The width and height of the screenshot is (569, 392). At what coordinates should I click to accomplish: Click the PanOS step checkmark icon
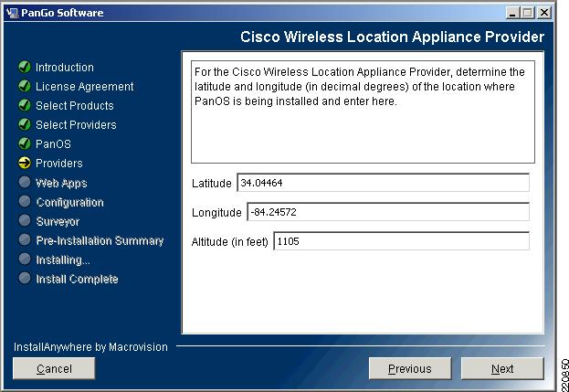[25, 143]
